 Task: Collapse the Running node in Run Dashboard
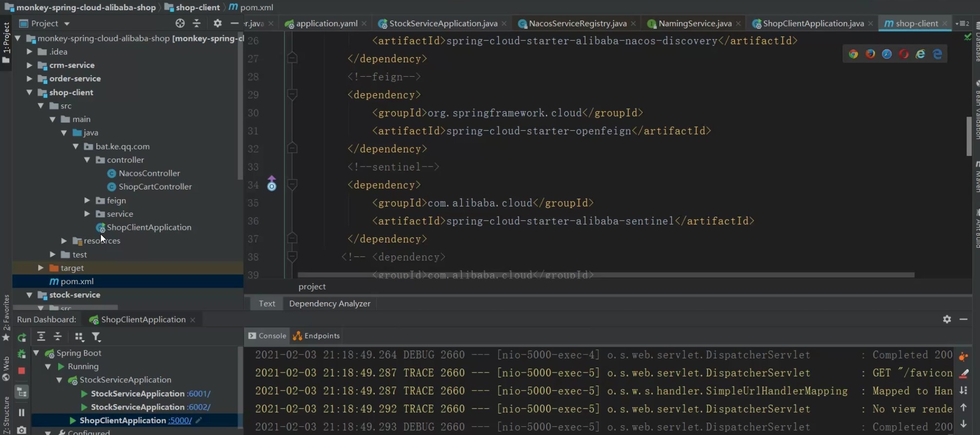[48, 366]
